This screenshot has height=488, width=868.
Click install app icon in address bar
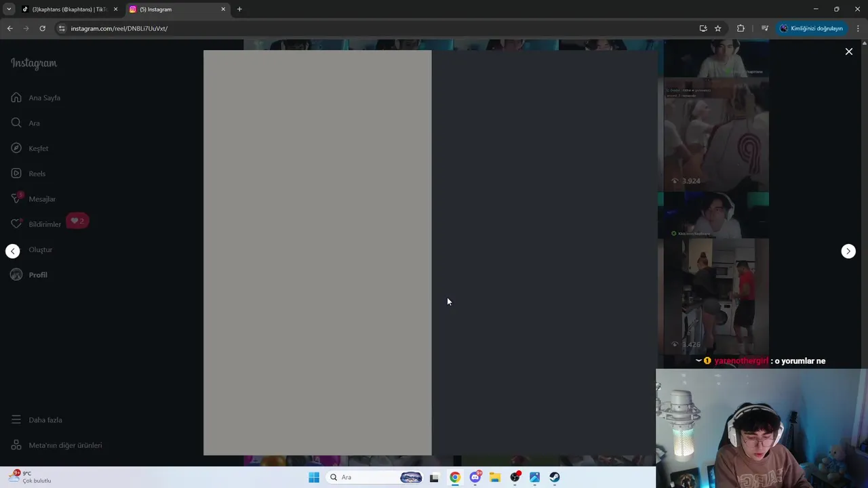click(x=703, y=28)
